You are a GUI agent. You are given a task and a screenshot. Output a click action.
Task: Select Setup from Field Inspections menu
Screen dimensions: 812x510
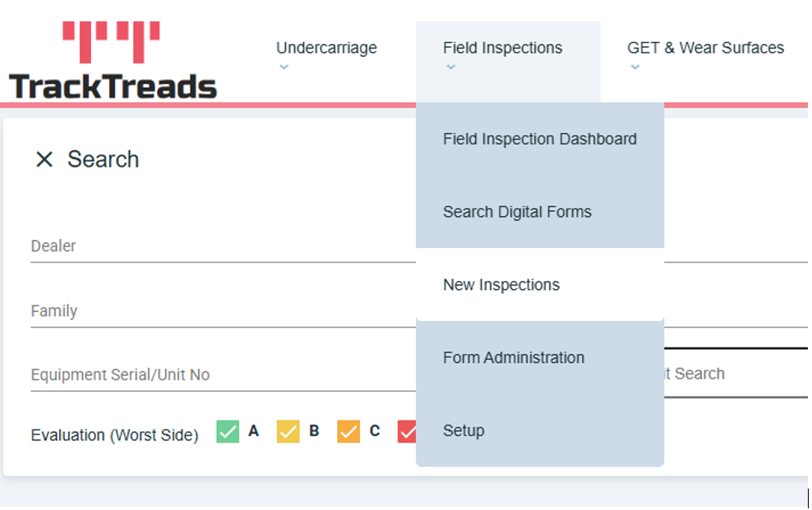[x=464, y=430]
